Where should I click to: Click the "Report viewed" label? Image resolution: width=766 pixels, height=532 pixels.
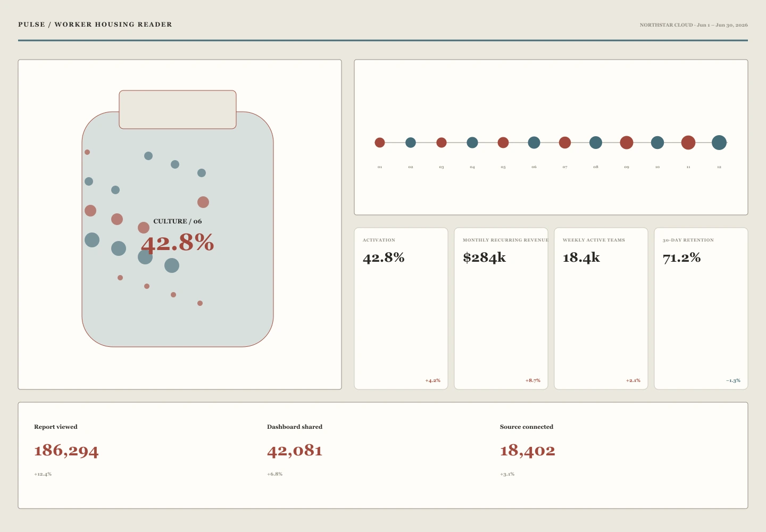click(56, 427)
